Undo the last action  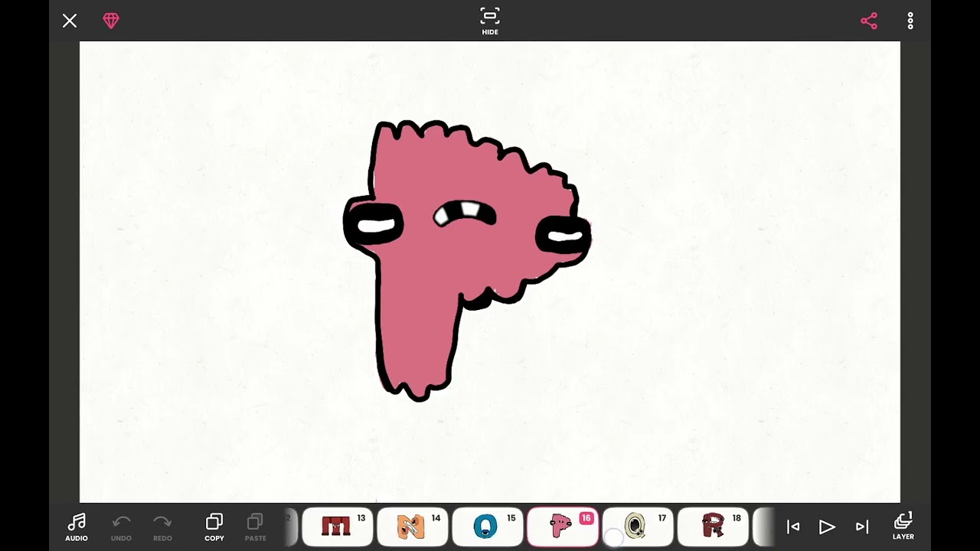tap(121, 527)
